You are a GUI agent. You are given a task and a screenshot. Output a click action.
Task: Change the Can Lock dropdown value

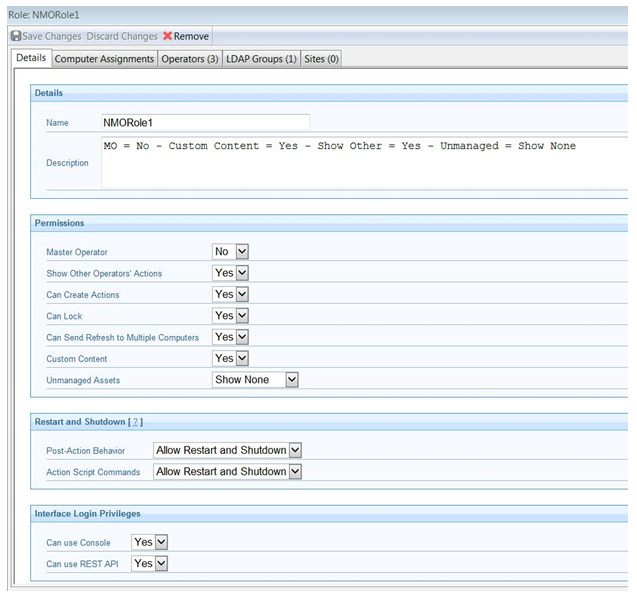(230, 316)
